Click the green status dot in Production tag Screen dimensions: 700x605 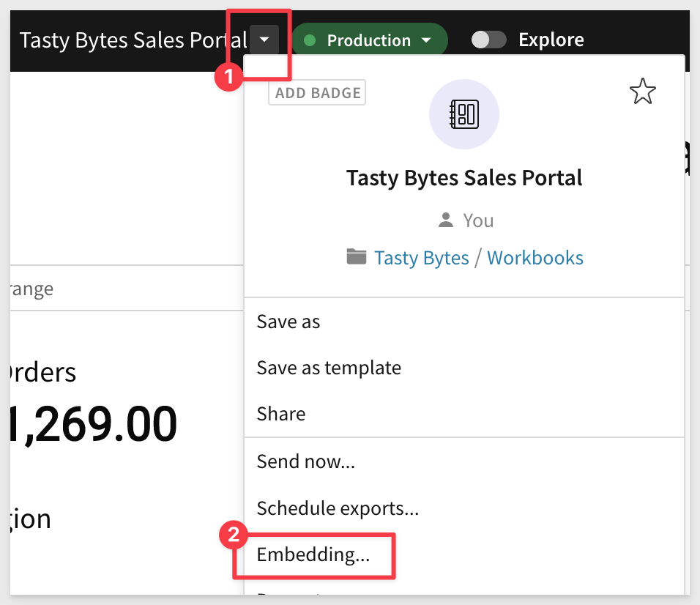[x=310, y=40]
